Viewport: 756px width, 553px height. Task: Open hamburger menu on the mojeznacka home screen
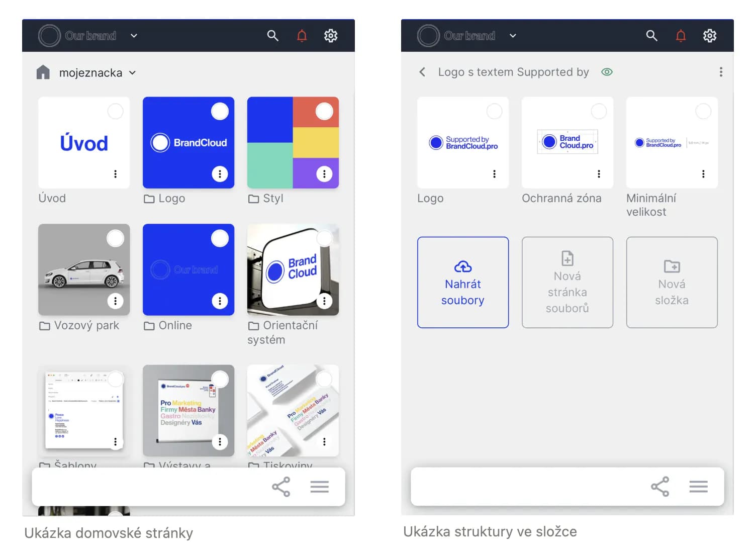tap(319, 486)
